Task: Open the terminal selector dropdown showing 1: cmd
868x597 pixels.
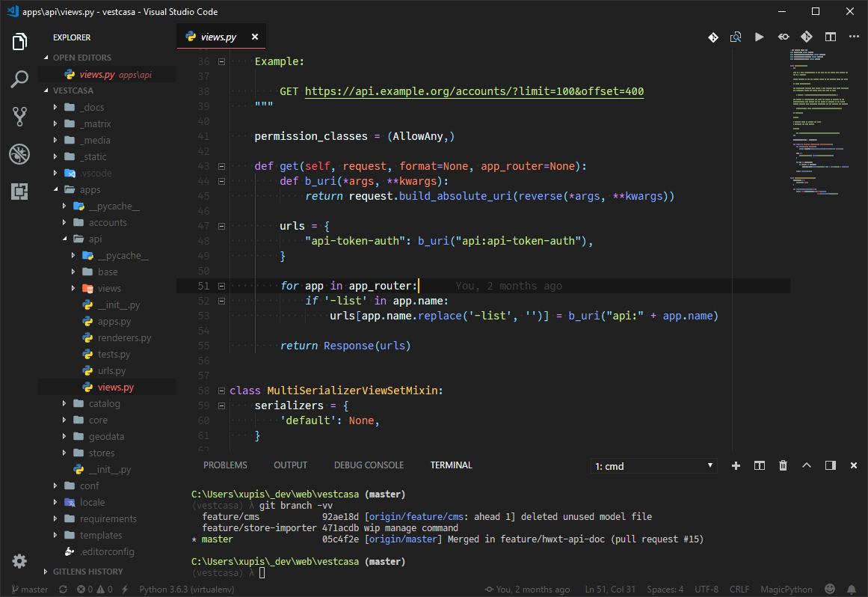Action: point(653,465)
